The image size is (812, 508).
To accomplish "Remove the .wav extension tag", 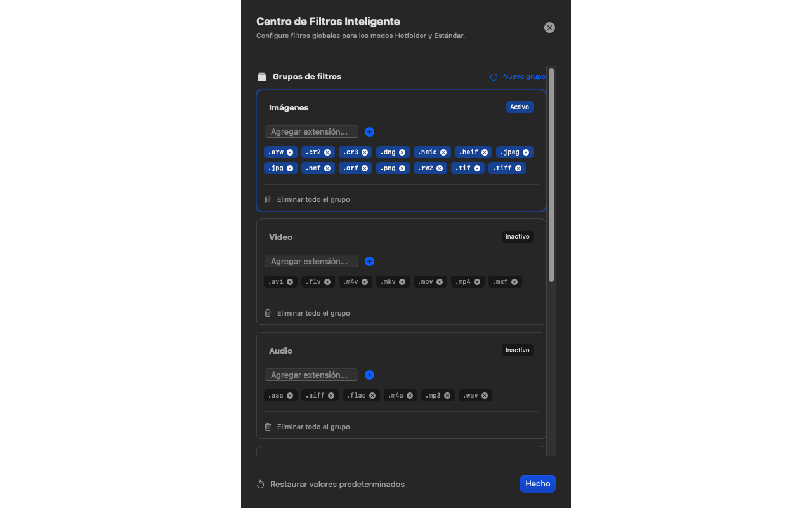I will (485, 396).
